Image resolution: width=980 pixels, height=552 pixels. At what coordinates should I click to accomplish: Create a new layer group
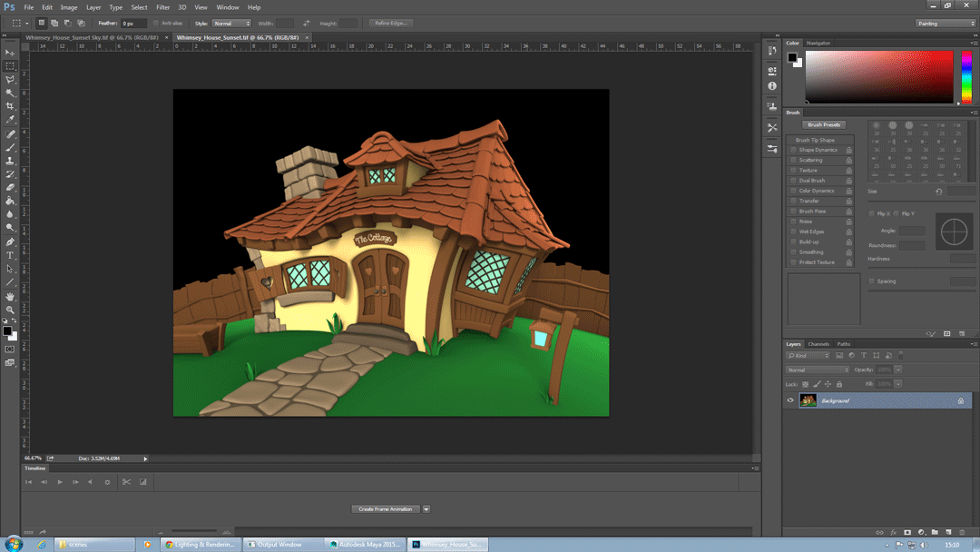[935, 532]
